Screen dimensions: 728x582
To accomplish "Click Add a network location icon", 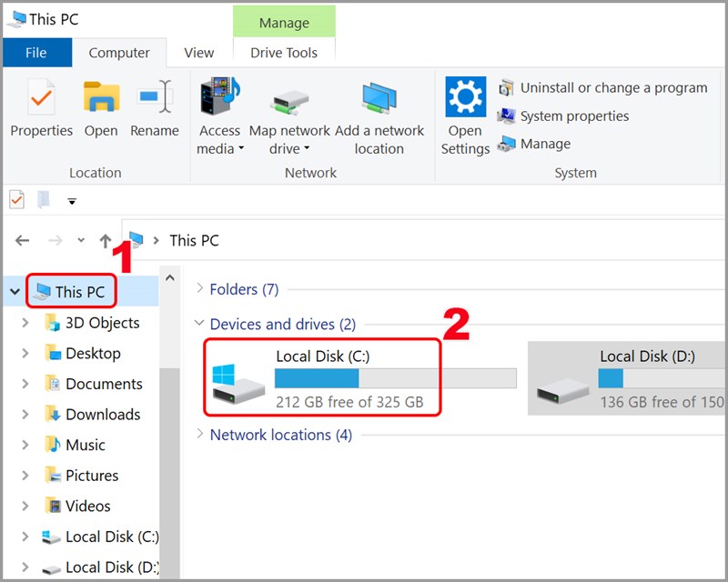I will coord(379,98).
